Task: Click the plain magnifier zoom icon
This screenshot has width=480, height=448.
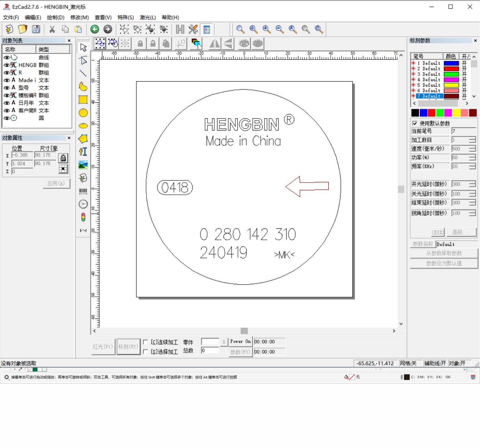Action: (240, 29)
